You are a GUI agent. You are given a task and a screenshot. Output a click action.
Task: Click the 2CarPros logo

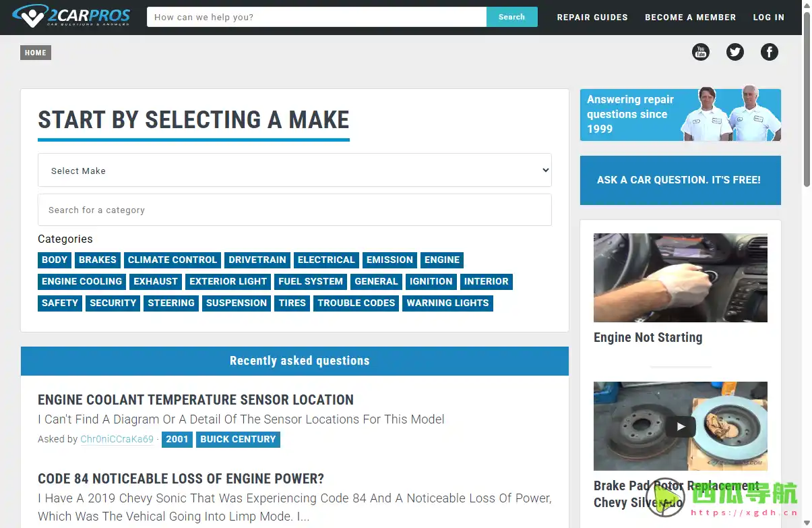[71, 17]
